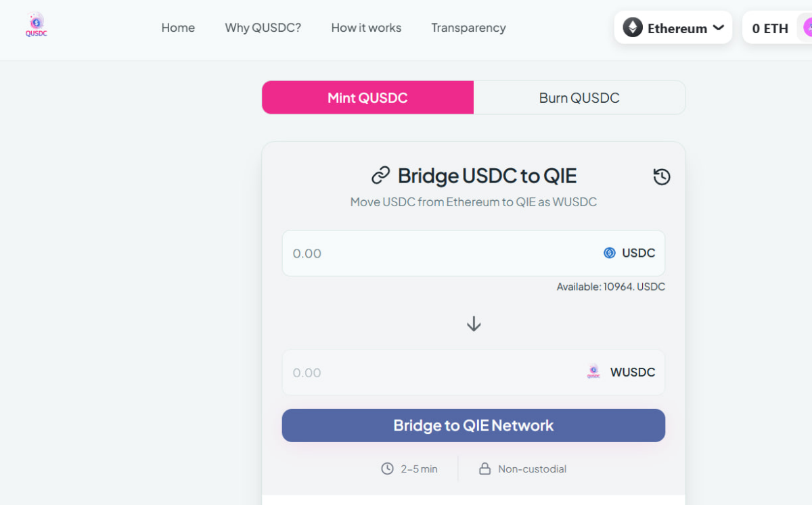Image resolution: width=812 pixels, height=505 pixels.
Task: Switch to the Burn QUSDC tab
Action: click(579, 98)
